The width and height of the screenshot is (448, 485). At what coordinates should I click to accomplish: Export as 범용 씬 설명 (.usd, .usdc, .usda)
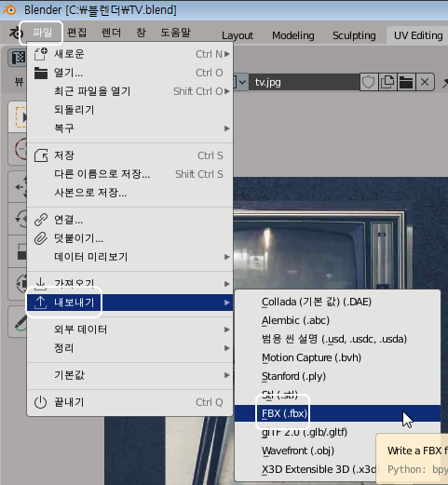pyautogui.click(x=337, y=339)
